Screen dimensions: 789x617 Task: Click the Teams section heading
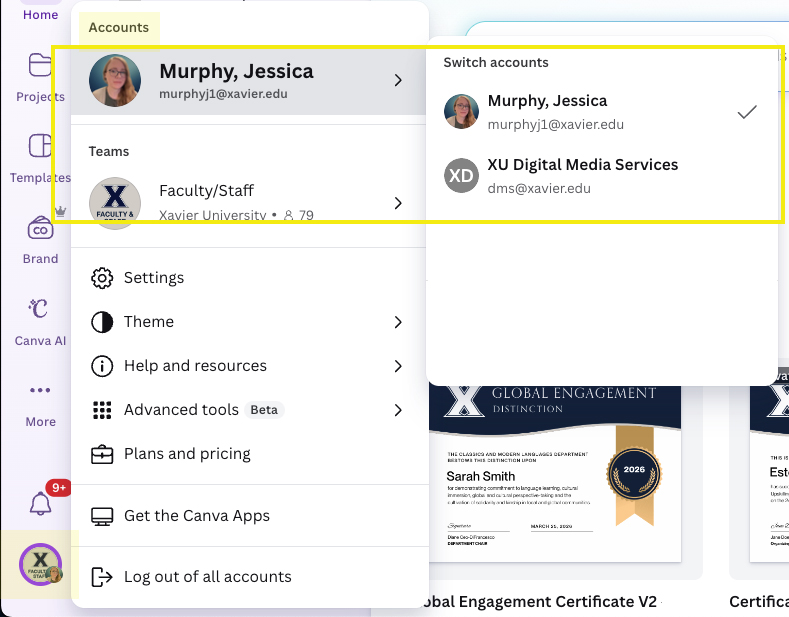[109, 151]
